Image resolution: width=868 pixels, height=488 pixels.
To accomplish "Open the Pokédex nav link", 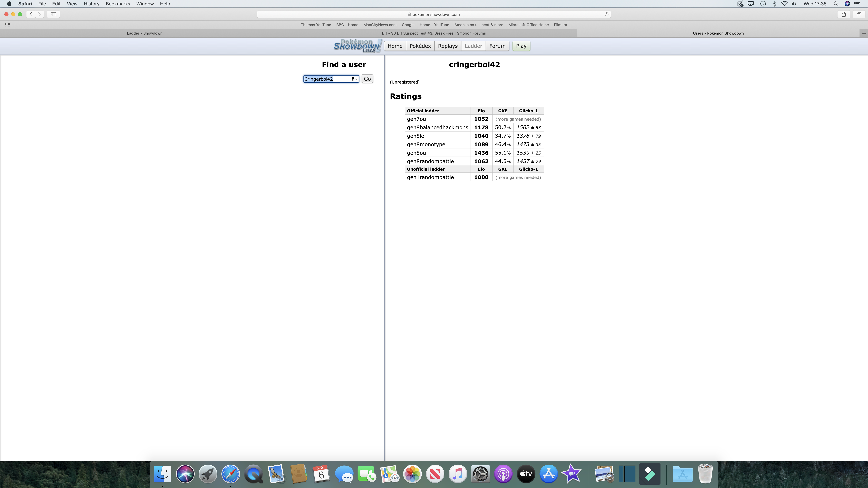I will (x=420, y=46).
